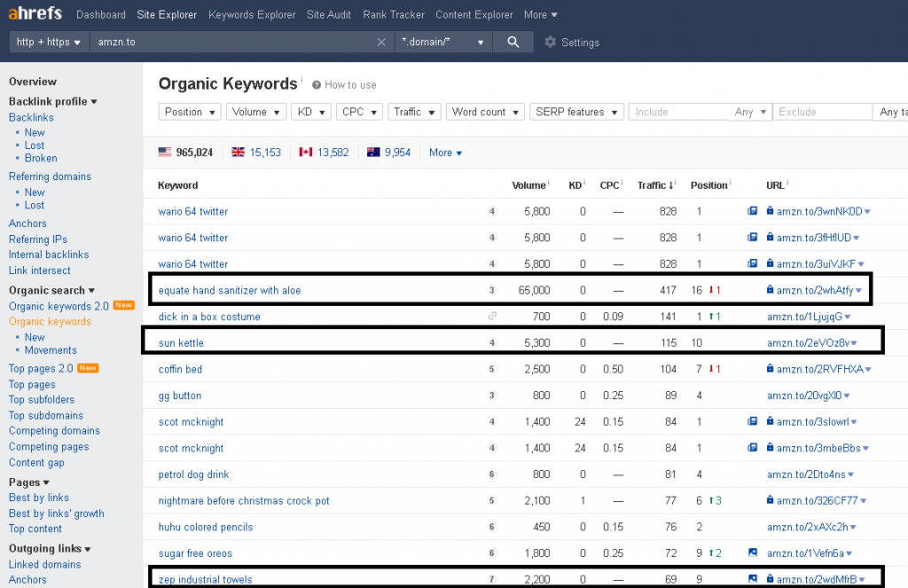Switch to Keywords Explorer
Image resolution: width=908 pixels, height=588 pixels.
click(252, 14)
